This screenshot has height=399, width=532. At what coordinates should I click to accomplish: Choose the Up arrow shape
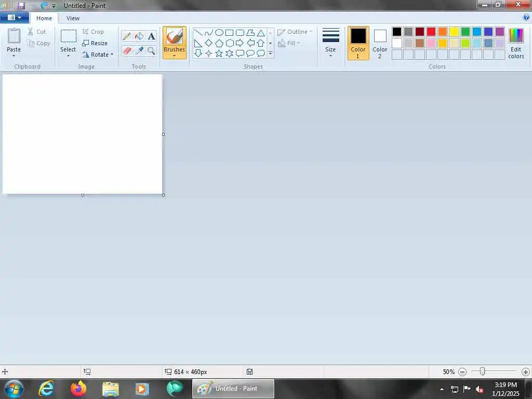[x=261, y=43]
